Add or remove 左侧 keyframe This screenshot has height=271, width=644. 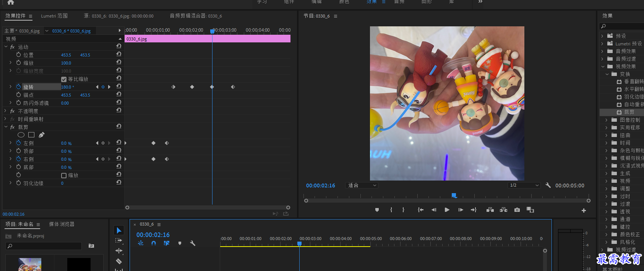103,143
